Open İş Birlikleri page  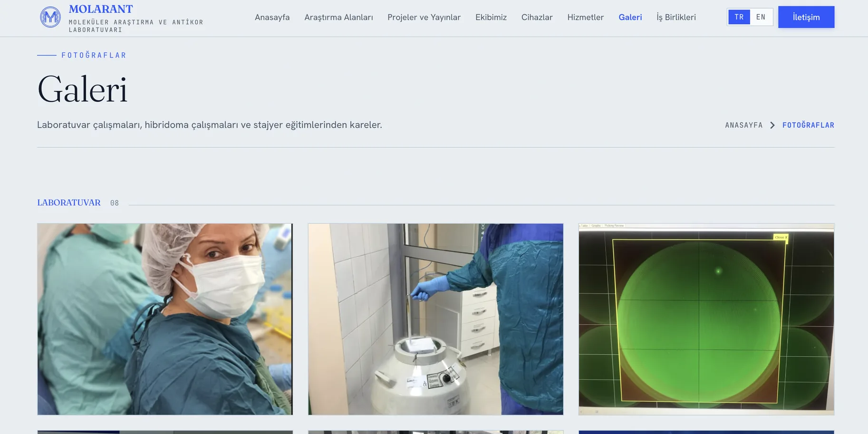pyautogui.click(x=676, y=17)
